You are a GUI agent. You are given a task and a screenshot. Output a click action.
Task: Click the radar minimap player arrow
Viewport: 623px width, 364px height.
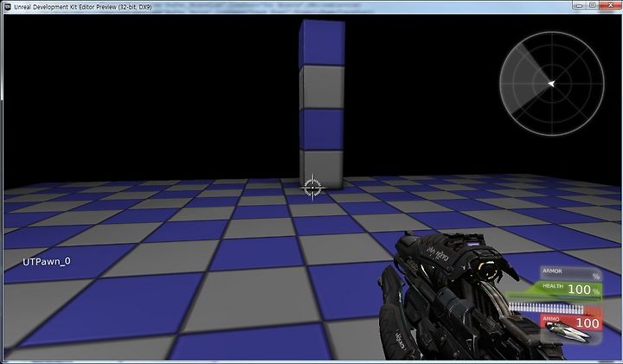click(x=551, y=84)
